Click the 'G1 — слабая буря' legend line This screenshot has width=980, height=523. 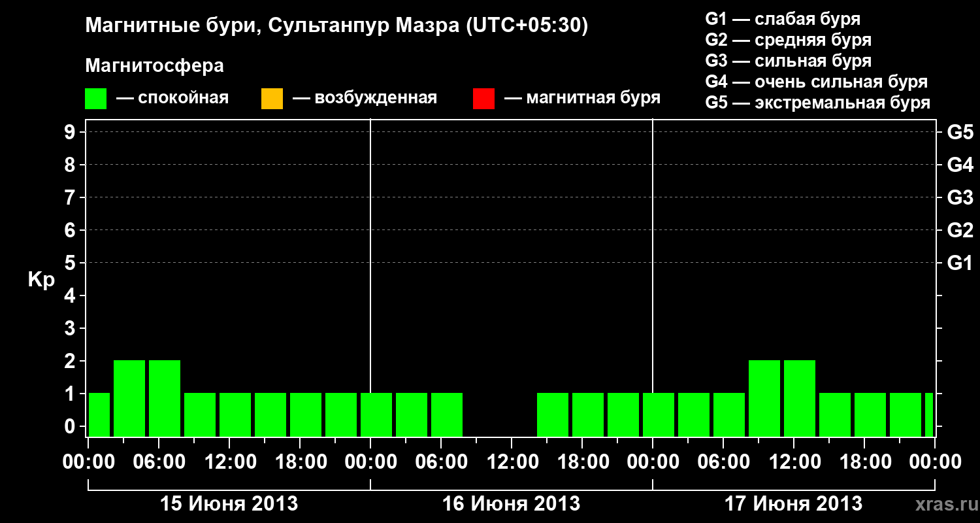pos(783,19)
